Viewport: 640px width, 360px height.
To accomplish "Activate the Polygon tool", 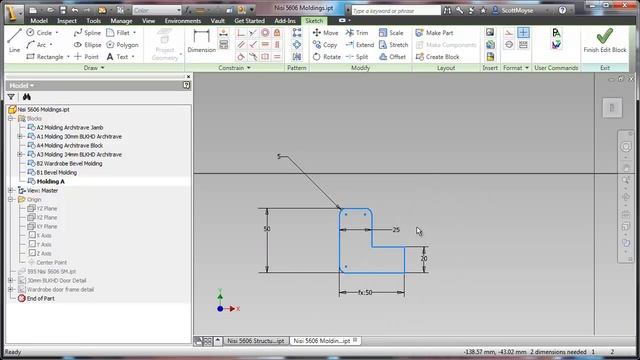I will click(x=122, y=44).
